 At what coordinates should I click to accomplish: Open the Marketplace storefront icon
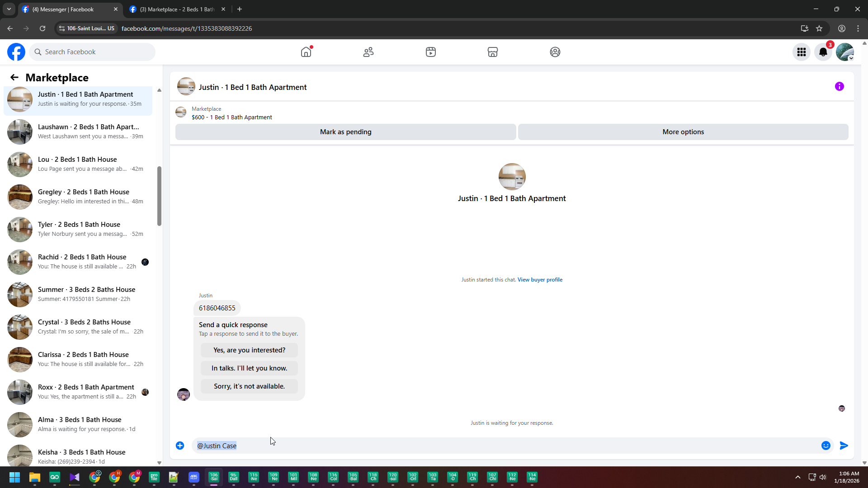coord(493,52)
